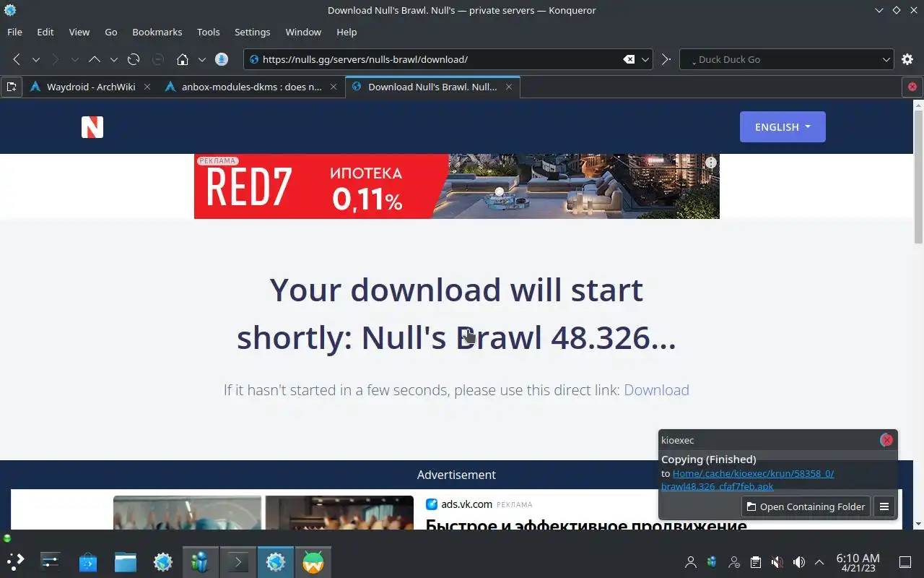Expand the URL history dropdown
924x578 pixels.
(645, 59)
